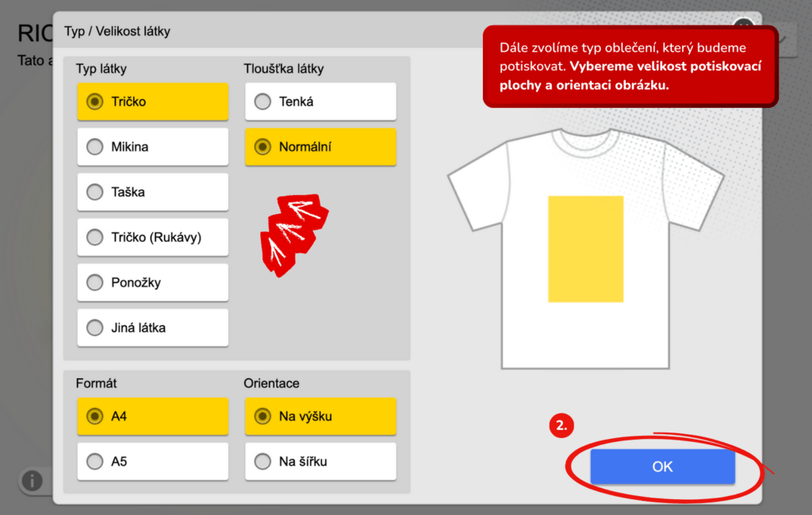The width and height of the screenshot is (812, 515).
Task: Click the info icon behind the dialog
Action: 32,481
